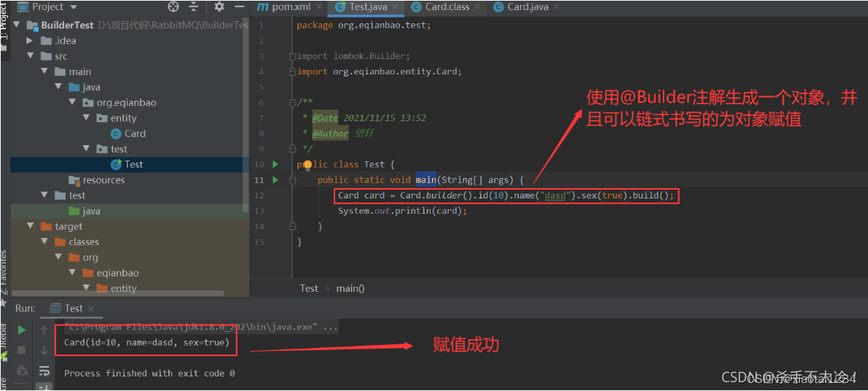Click the Card(id=10, name=dasd, sex=true) output
The width and height of the screenshot is (868, 391).
pos(147,342)
